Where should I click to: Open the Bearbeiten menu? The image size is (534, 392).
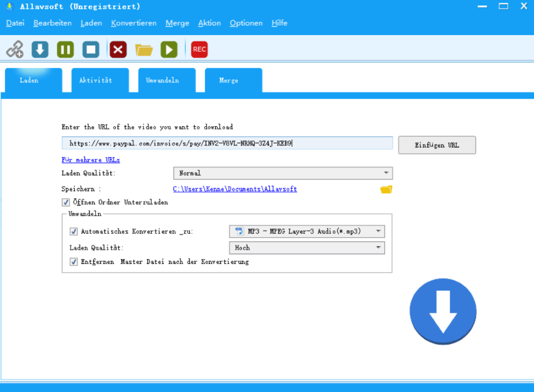point(52,23)
